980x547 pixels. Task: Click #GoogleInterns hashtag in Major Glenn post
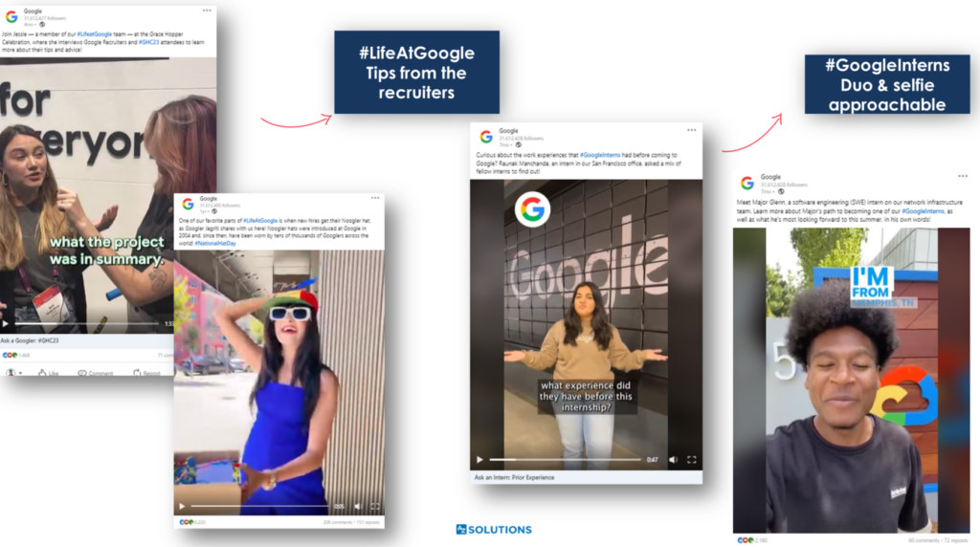click(923, 211)
